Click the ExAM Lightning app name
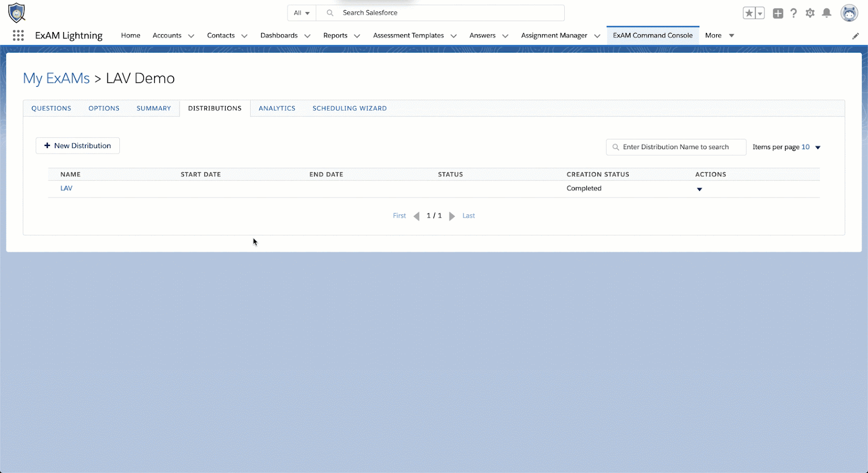868x473 pixels. coord(69,35)
